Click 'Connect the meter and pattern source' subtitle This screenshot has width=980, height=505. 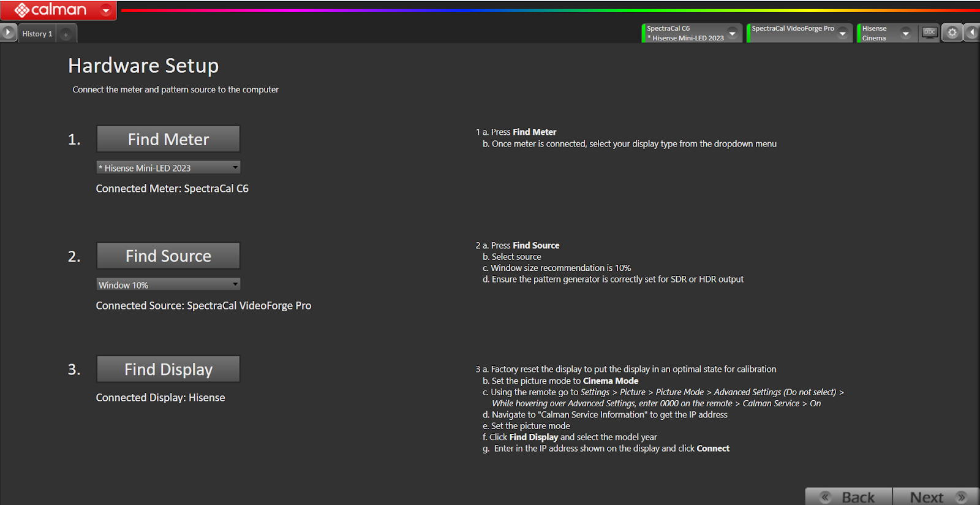point(175,89)
